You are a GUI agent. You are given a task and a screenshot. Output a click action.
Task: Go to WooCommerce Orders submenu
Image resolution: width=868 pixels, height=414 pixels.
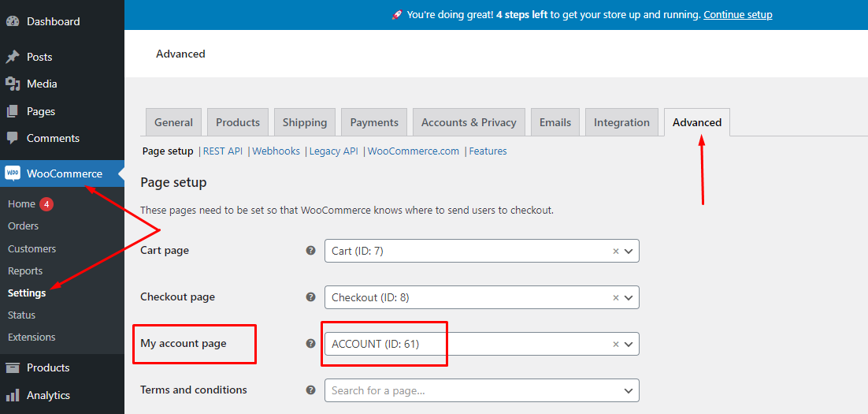[24, 226]
